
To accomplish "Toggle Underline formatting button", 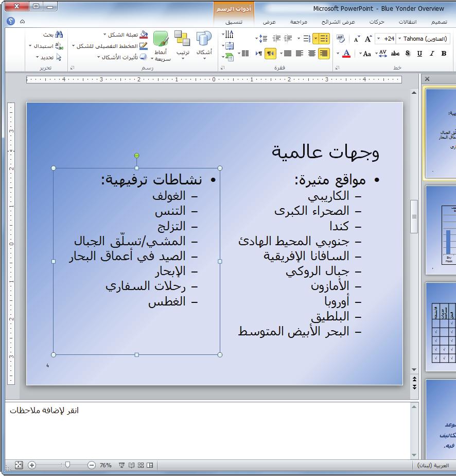I will pyautogui.click(x=419, y=54).
